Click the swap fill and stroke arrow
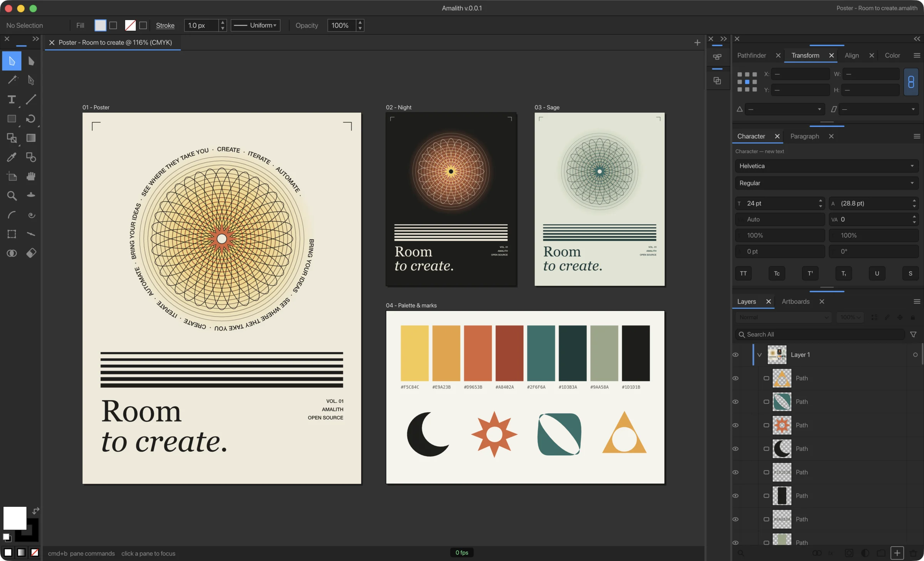Viewport: 924px width, 561px height. [x=35, y=511]
